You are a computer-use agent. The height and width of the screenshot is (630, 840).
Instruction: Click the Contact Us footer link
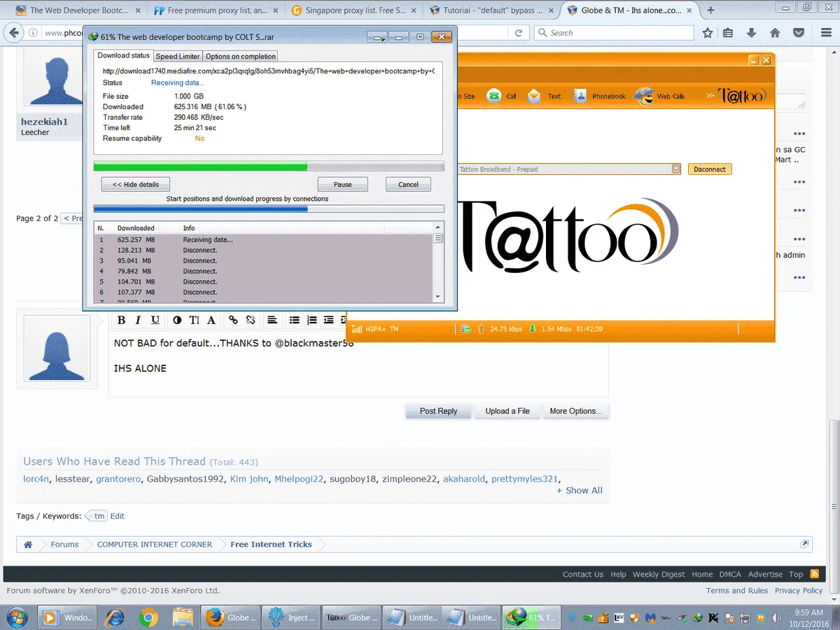pyautogui.click(x=583, y=574)
